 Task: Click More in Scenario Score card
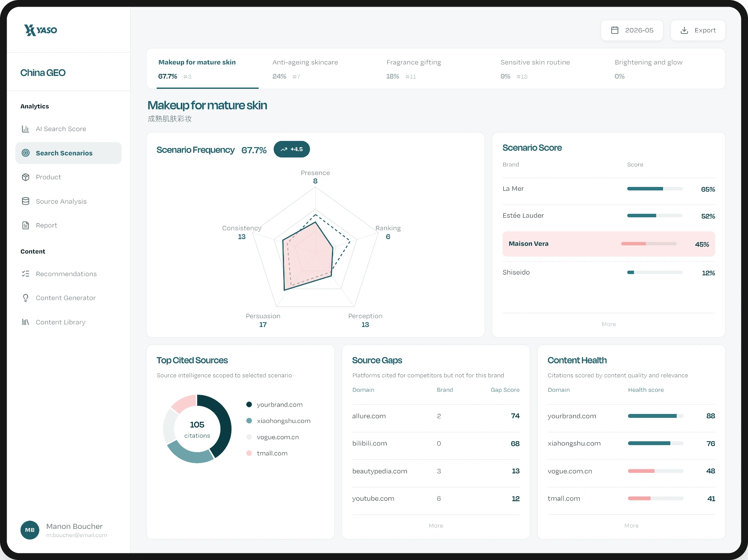tap(609, 324)
